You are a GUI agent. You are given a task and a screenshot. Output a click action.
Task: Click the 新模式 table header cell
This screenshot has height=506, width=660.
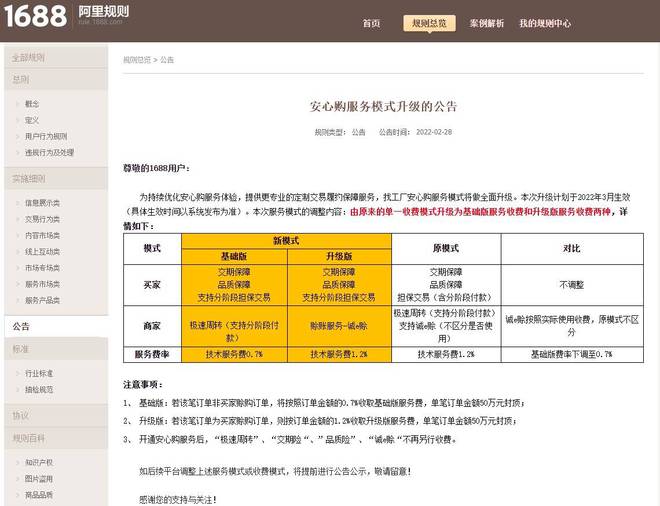point(286,241)
